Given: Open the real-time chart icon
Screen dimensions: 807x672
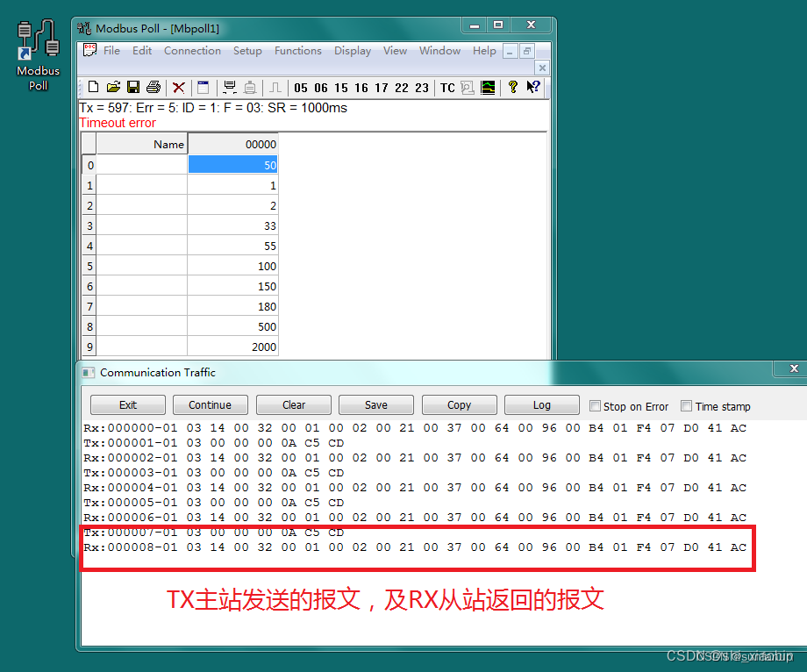Looking at the screenshot, I should coord(488,88).
